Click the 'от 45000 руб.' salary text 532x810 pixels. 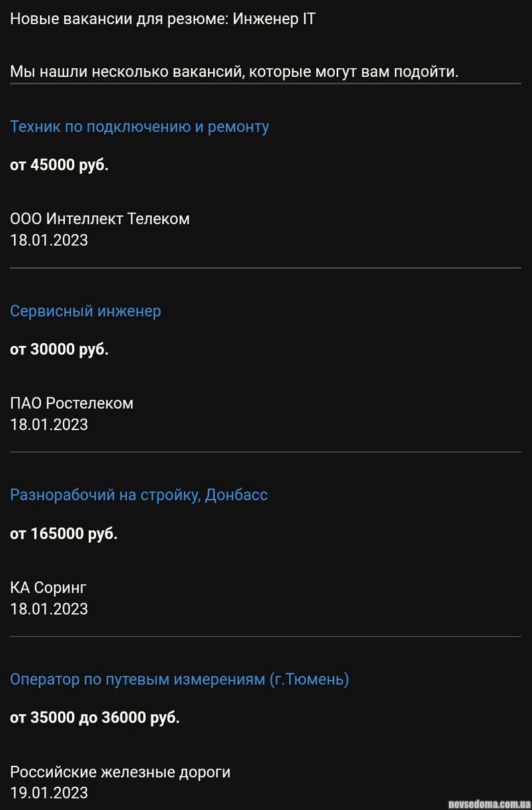[x=59, y=165]
